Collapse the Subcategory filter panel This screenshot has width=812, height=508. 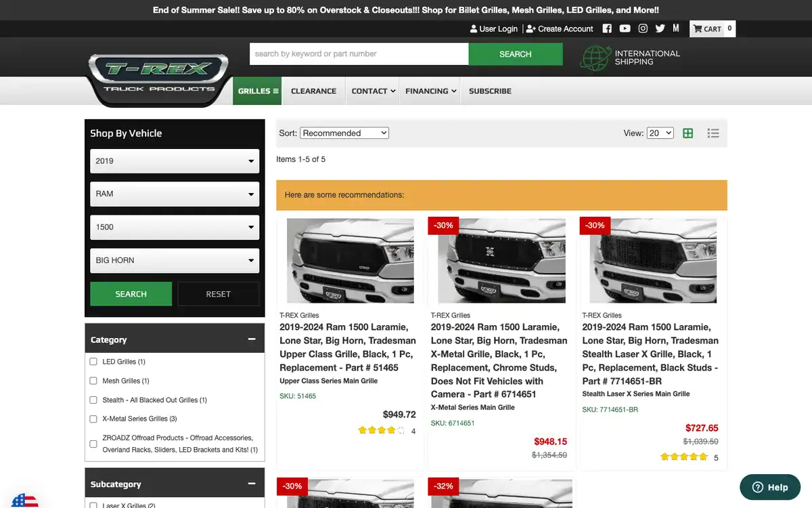(252, 484)
